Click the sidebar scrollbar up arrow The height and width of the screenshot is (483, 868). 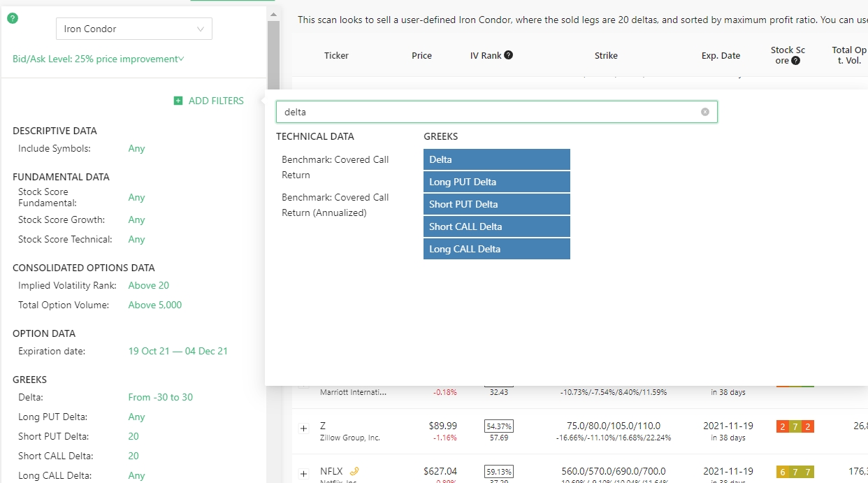[273, 14]
